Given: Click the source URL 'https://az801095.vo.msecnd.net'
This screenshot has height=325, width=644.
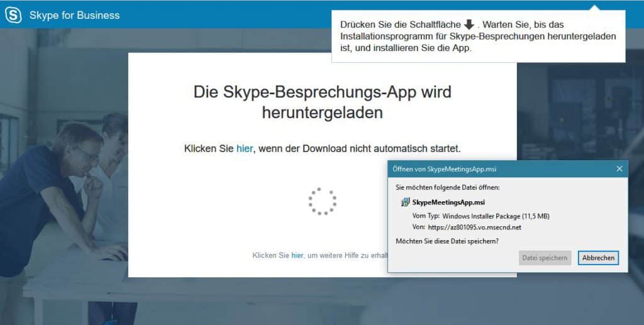Looking at the screenshot, I should (x=474, y=228).
